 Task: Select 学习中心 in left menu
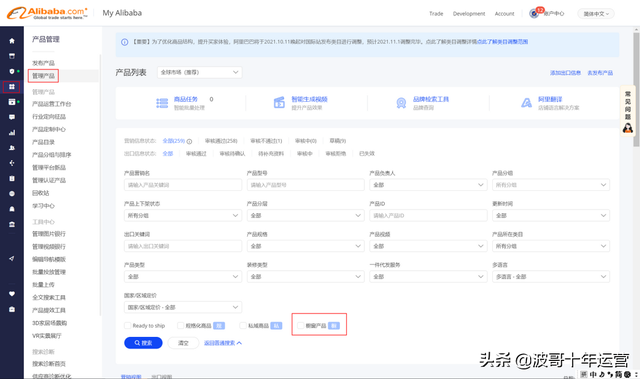[x=43, y=206]
